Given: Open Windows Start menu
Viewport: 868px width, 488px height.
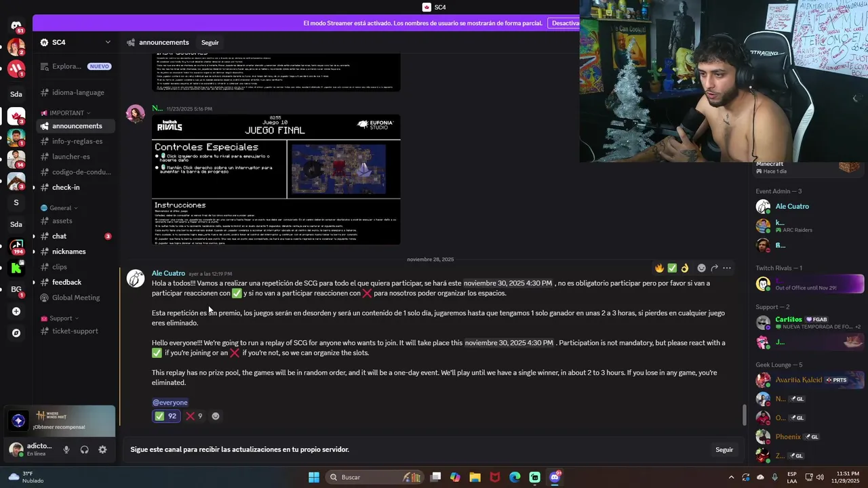Looking at the screenshot, I should (314, 477).
